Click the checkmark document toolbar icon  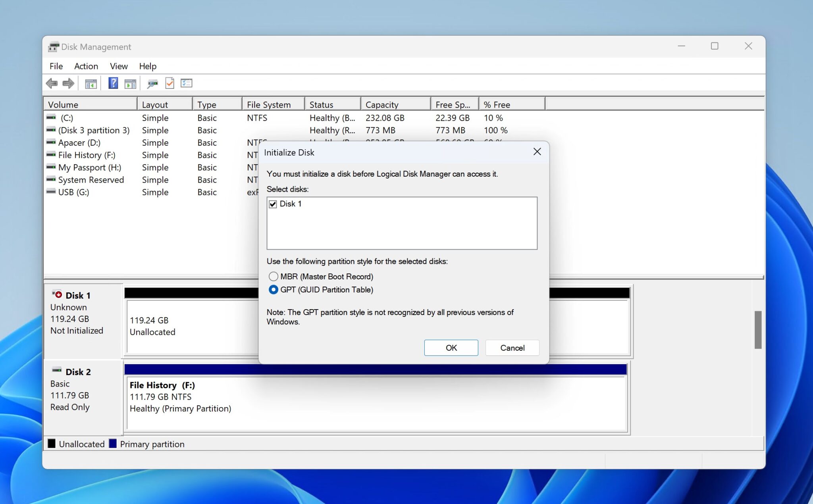point(170,83)
